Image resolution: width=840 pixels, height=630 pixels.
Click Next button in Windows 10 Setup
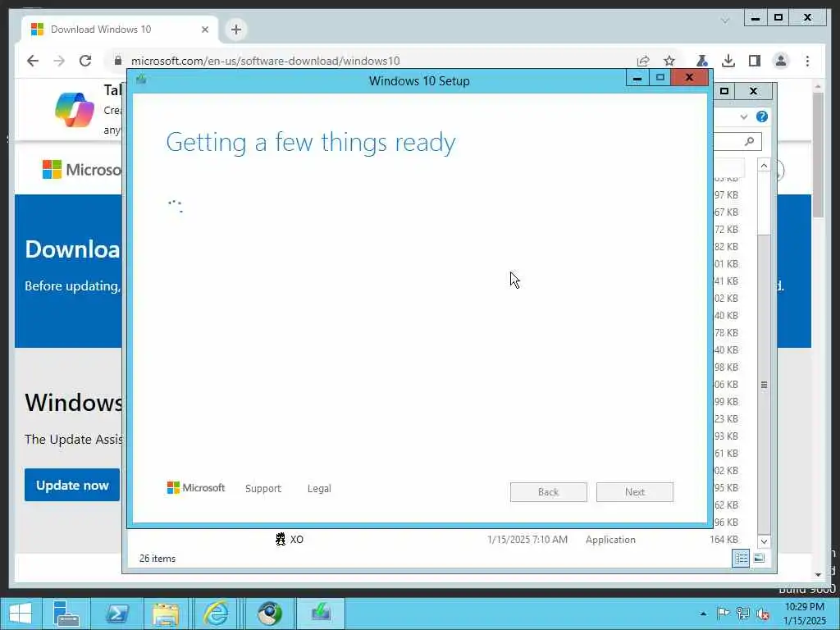pyautogui.click(x=635, y=492)
